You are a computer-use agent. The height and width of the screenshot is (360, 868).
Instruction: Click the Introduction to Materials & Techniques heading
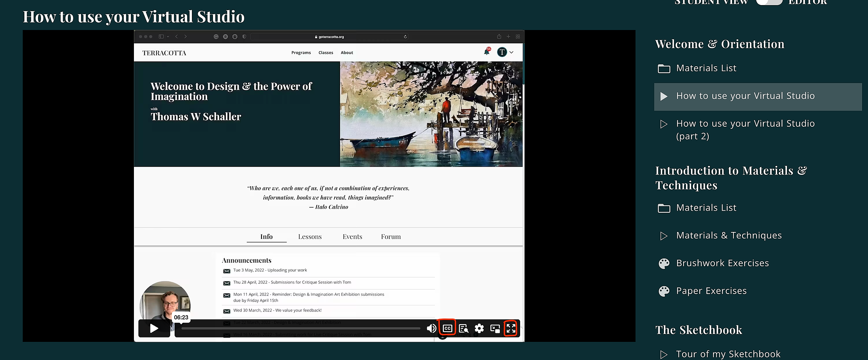(x=731, y=178)
